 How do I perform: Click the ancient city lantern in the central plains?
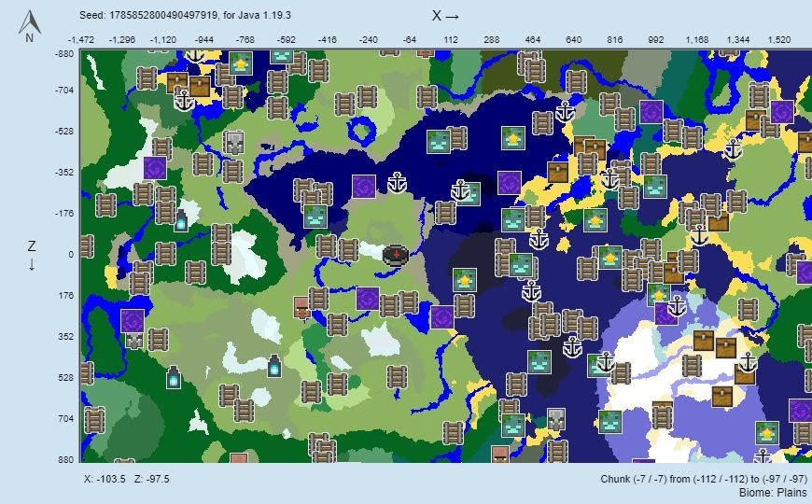tap(274, 366)
